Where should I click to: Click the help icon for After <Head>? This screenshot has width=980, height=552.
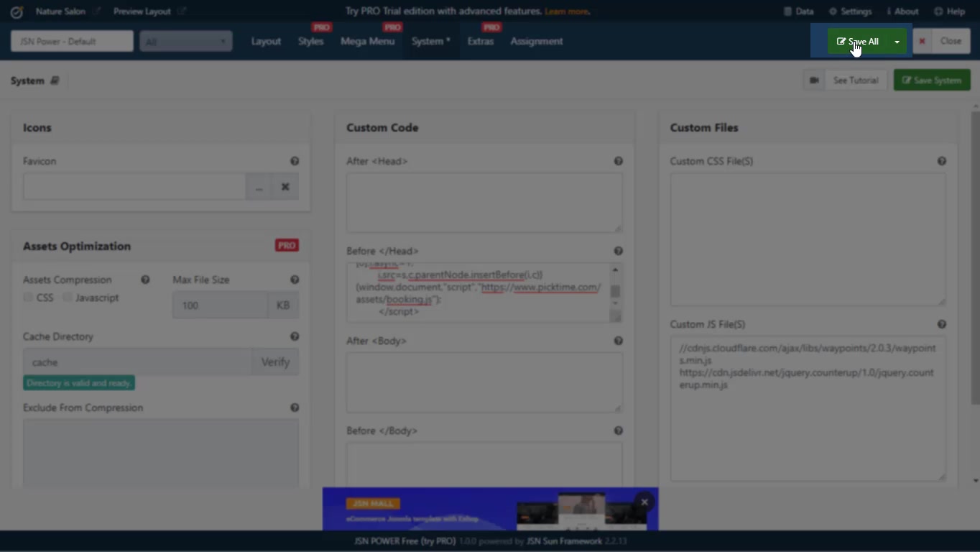[618, 162]
